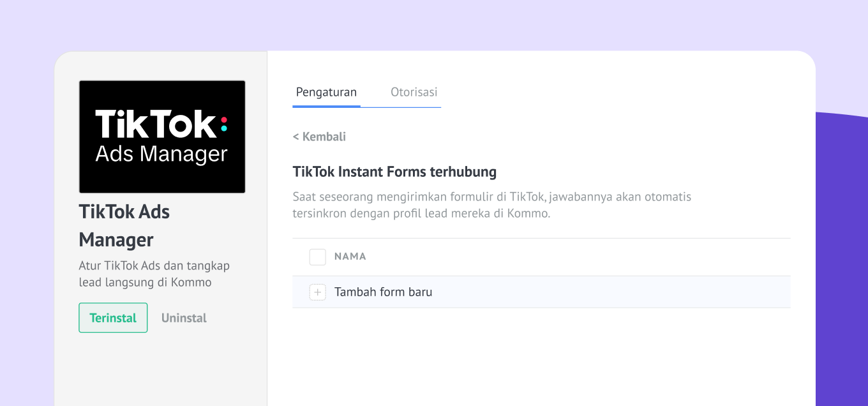
Task: Click the red and cyan logo dots
Action: coord(223,124)
